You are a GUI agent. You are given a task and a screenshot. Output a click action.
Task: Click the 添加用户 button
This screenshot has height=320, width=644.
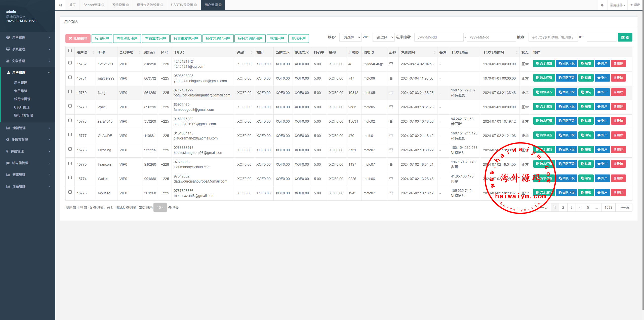102,39
